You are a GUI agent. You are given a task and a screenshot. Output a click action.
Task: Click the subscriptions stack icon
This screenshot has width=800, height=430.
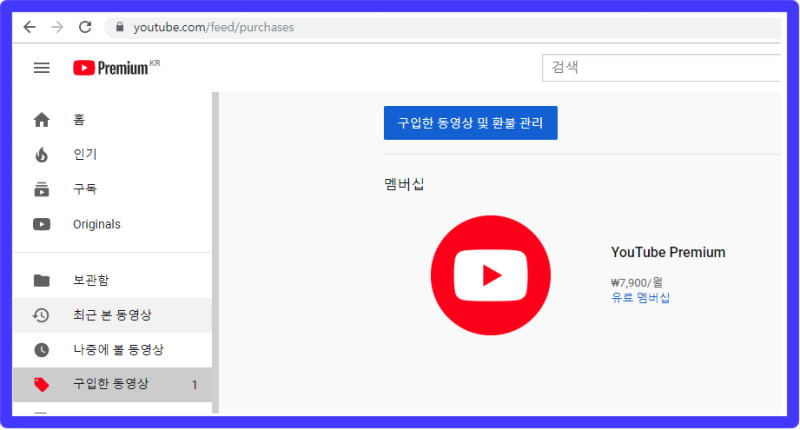pyautogui.click(x=42, y=189)
